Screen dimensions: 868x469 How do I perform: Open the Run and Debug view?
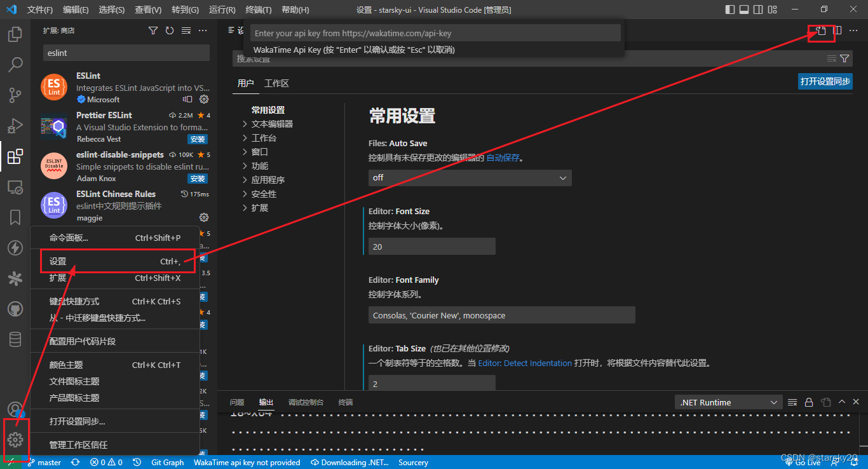(x=15, y=125)
